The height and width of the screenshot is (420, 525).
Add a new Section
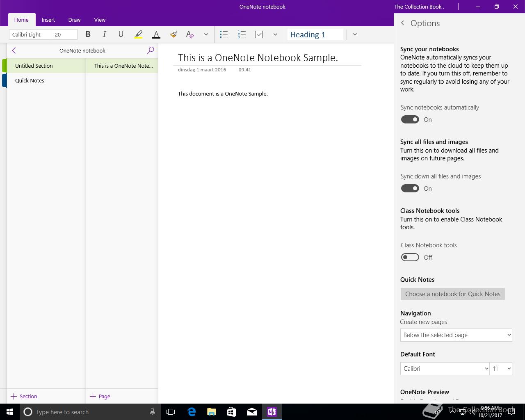[x=24, y=396]
